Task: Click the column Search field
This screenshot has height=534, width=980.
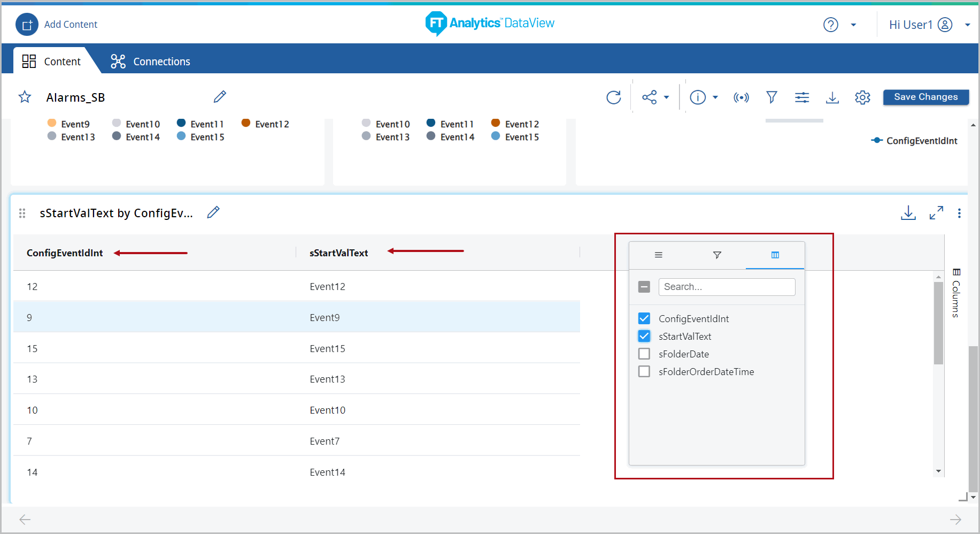Action: pyautogui.click(x=726, y=287)
